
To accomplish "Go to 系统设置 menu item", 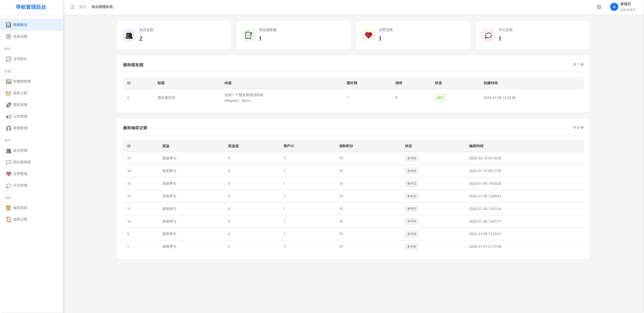I will pyautogui.click(x=20, y=36).
